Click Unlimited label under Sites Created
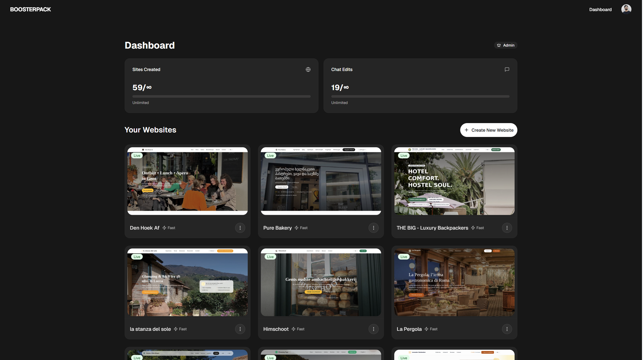Image resolution: width=644 pixels, height=360 pixels. click(x=140, y=103)
